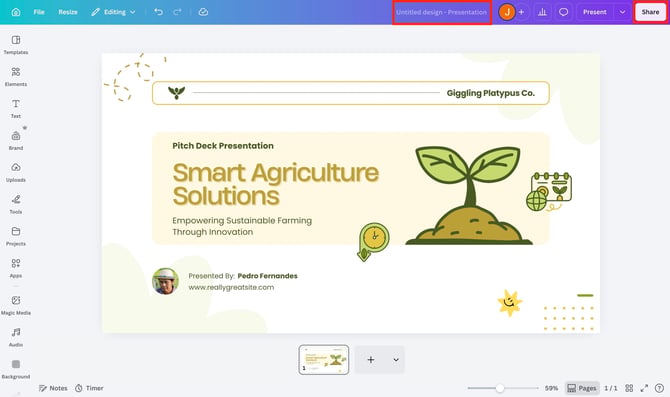This screenshot has height=397, width=670.
Task: Start presentation with Present button
Action: point(595,12)
